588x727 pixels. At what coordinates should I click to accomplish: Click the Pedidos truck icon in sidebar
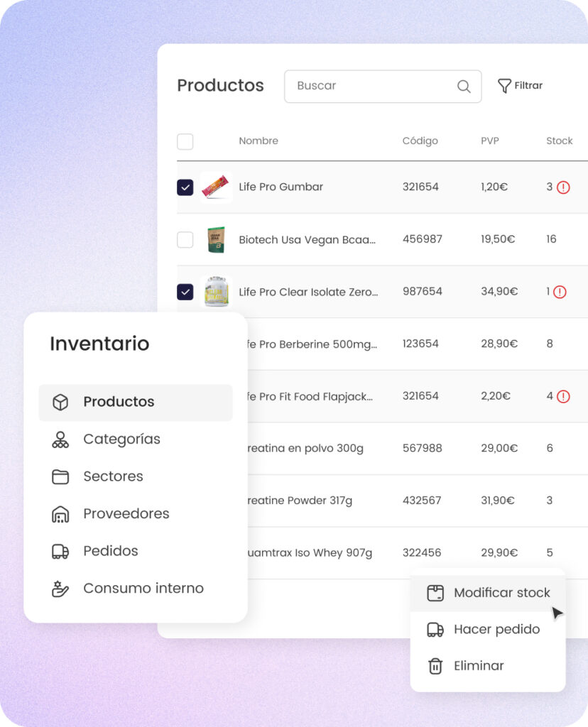click(x=60, y=551)
